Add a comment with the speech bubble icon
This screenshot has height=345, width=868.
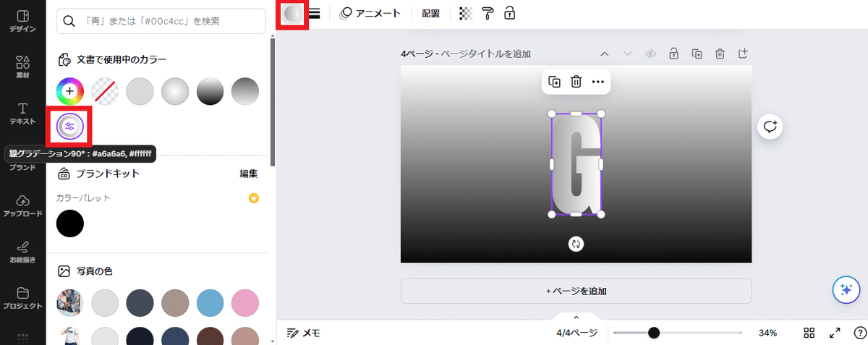770,127
